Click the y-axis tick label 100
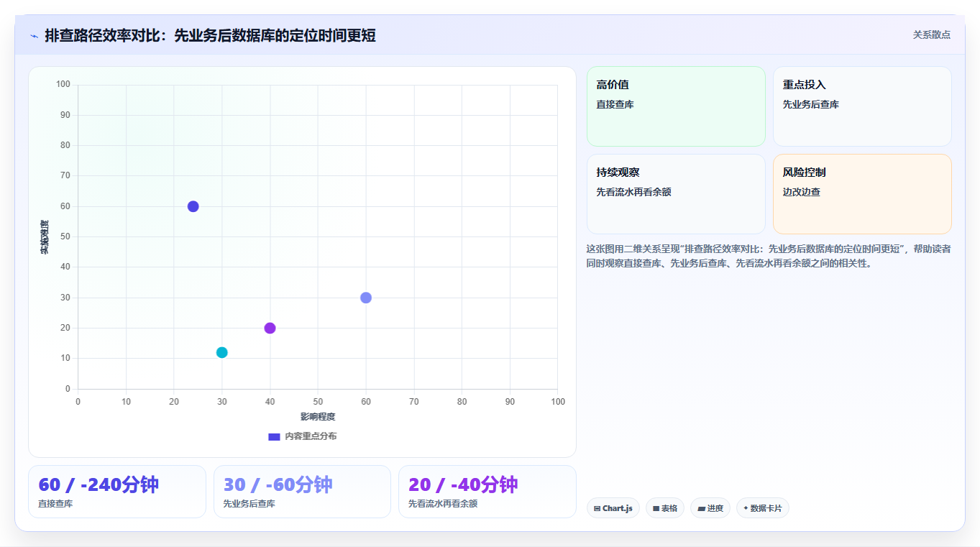 (x=63, y=85)
